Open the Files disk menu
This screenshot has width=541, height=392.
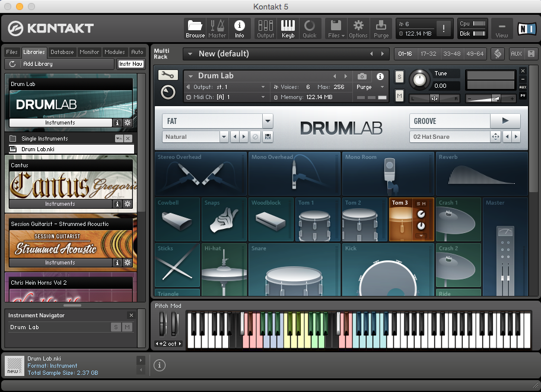[x=336, y=28]
